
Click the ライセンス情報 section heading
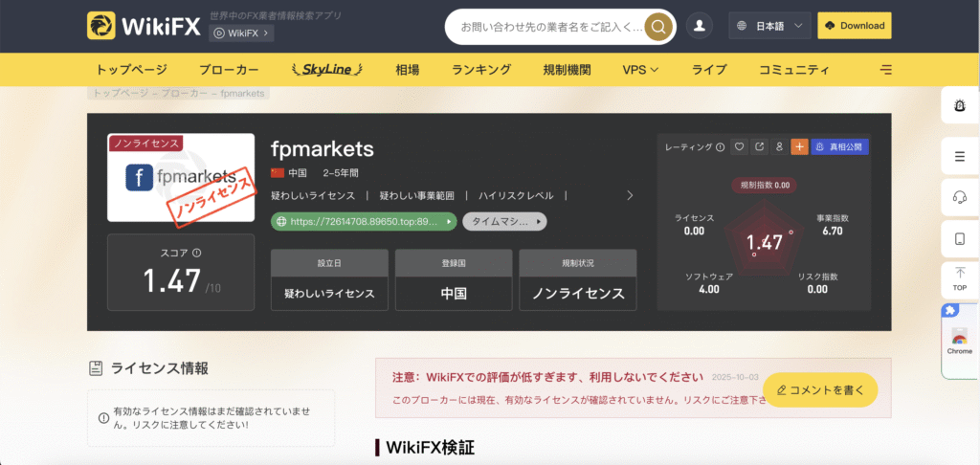(160, 368)
